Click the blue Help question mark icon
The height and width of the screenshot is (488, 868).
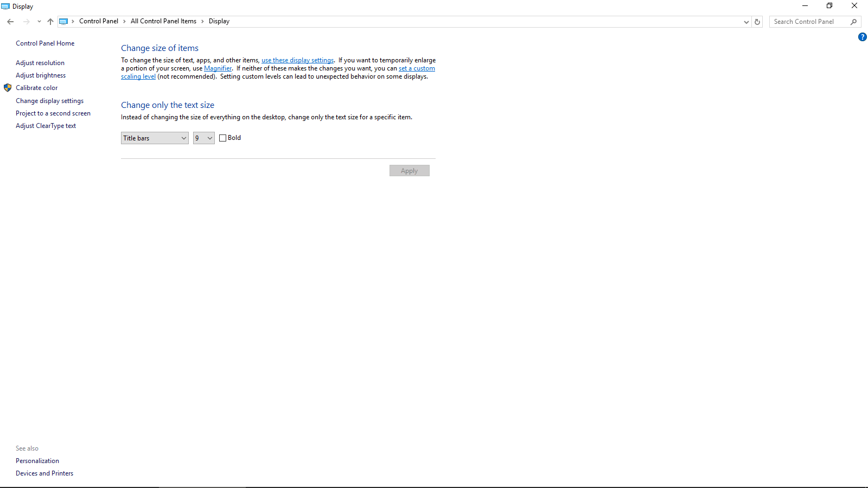862,37
